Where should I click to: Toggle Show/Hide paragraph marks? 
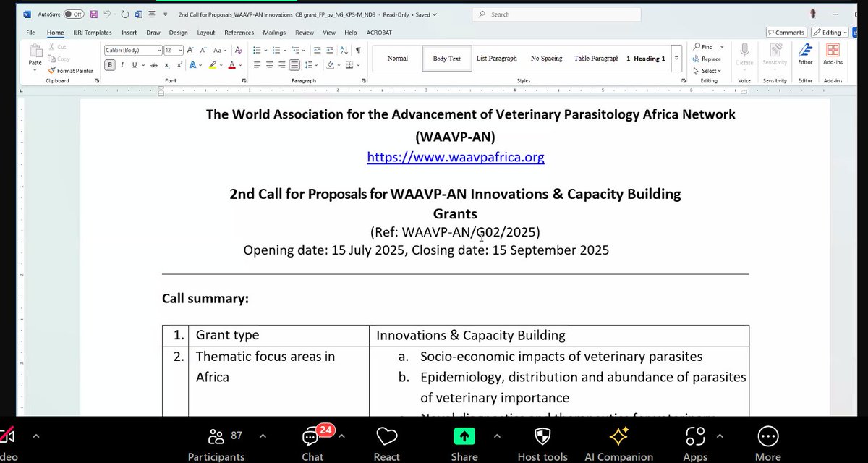[358, 51]
